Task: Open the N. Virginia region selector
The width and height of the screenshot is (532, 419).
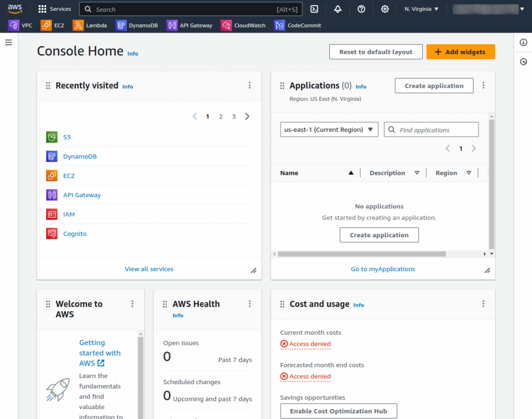Action: (x=421, y=9)
